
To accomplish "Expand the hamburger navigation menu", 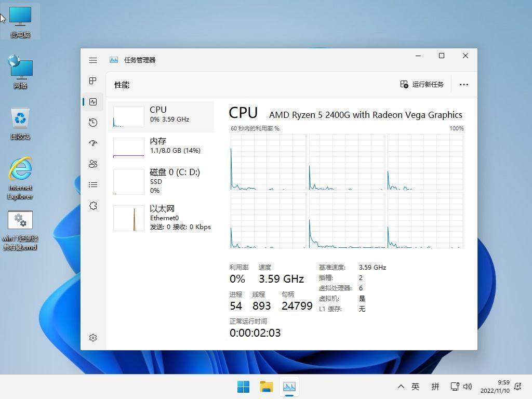I will 93,60.
